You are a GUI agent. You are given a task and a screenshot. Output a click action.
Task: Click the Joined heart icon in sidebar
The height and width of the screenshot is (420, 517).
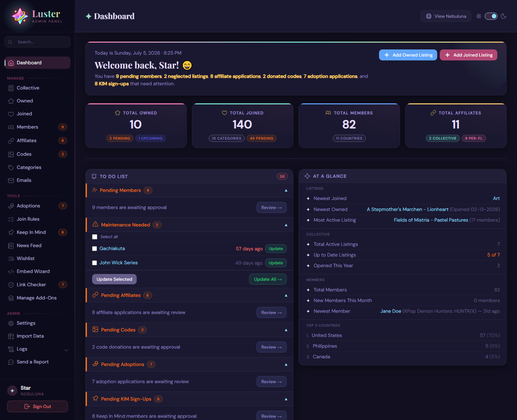click(x=11, y=114)
